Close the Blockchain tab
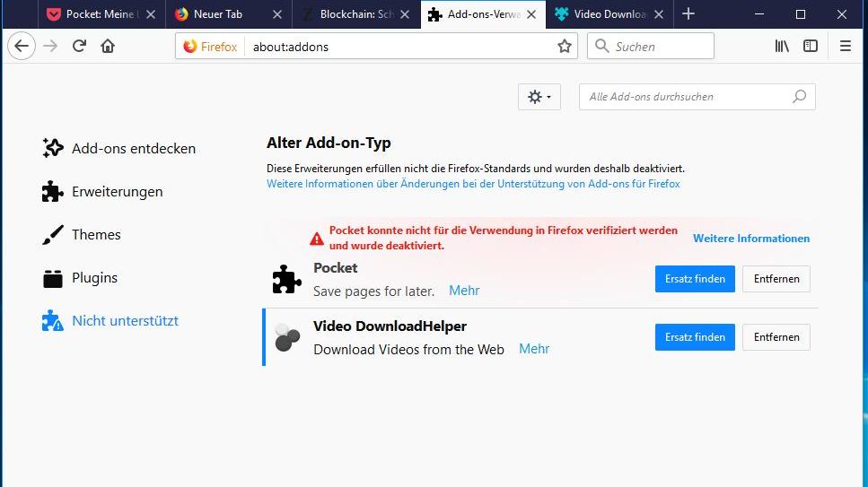The height and width of the screenshot is (487, 868). click(x=405, y=14)
